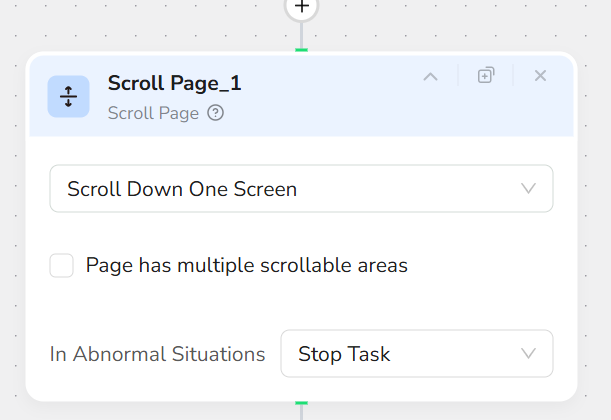Screen dimensions: 611x420
Task: Click the 'Page has multiple scrollable areas' label
Action: [x=246, y=266]
